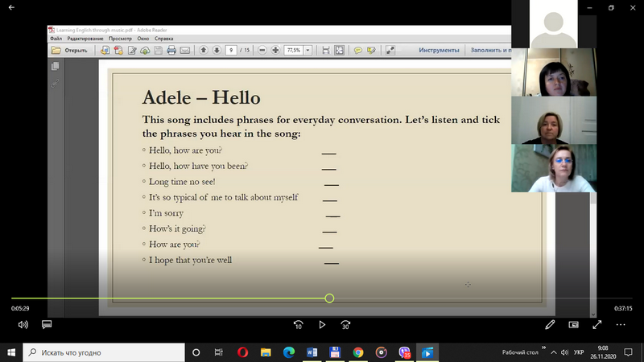
Task: Open the zoom percentage dropdown arrow
Action: point(308,50)
